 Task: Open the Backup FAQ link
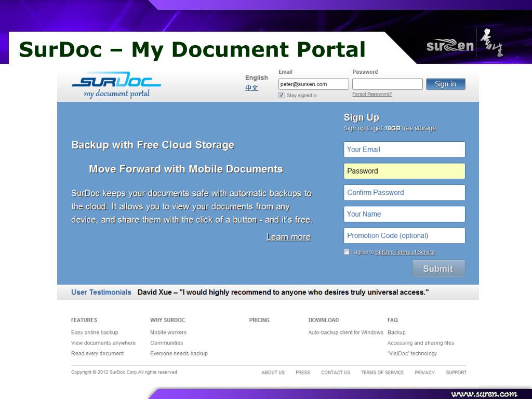396,332
